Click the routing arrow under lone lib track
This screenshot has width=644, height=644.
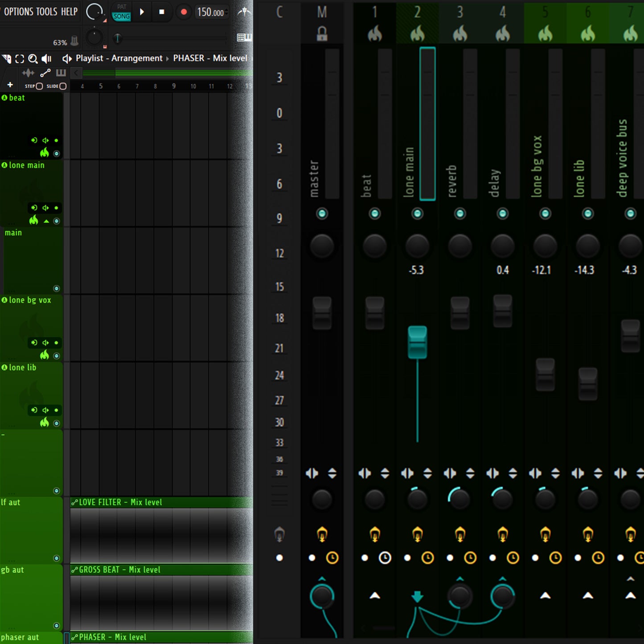pyautogui.click(x=588, y=595)
